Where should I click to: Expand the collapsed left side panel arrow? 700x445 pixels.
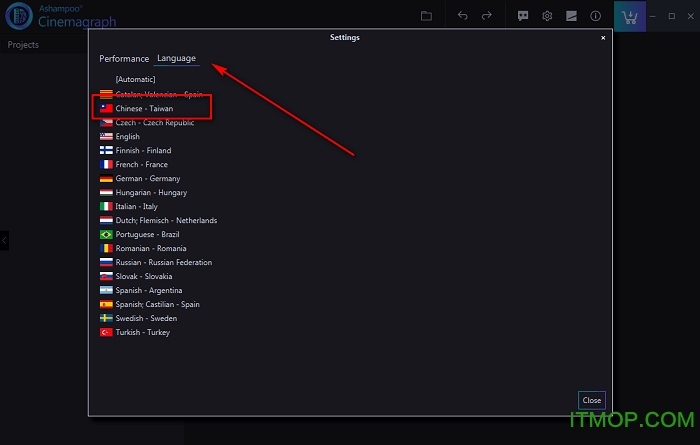pyautogui.click(x=4, y=240)
